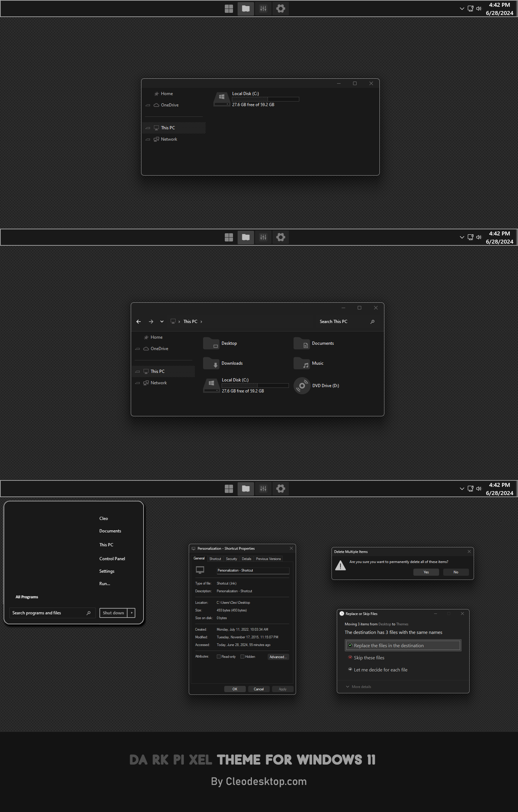Confirm Properties dialog with OK

click(235, 689)
